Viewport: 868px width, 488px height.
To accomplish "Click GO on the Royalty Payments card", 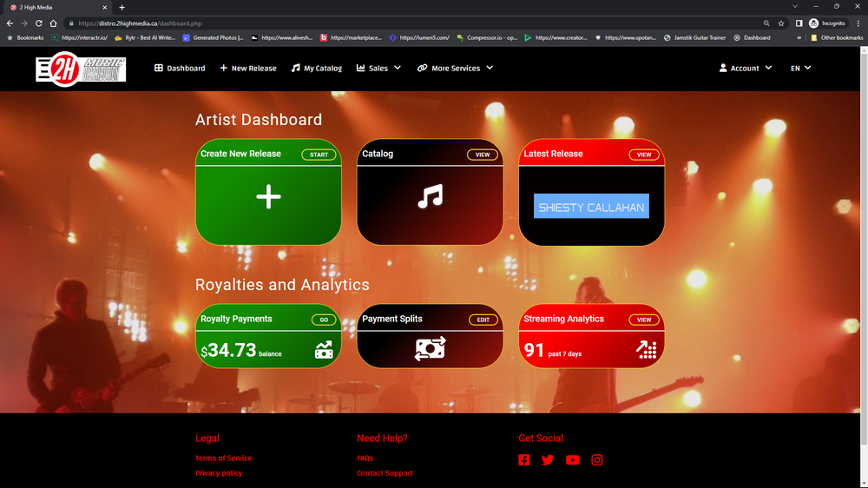I will [324, 320].
